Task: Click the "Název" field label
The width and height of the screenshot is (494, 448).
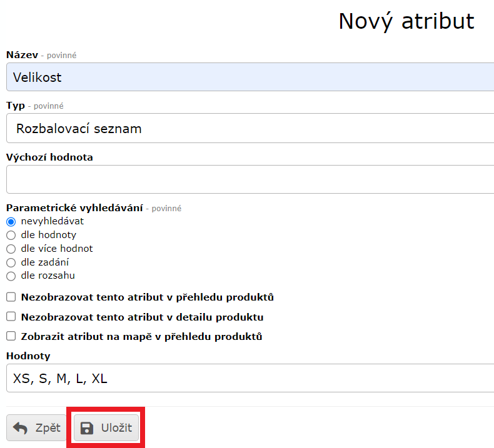Action: 22,55
